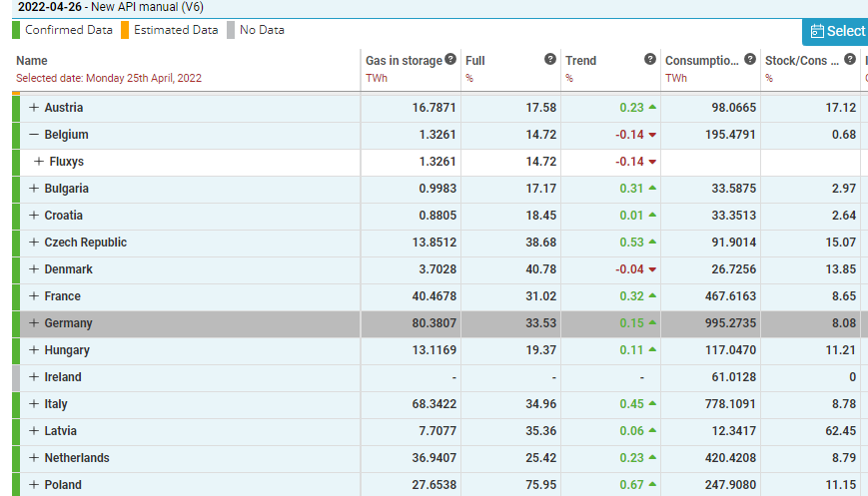This screenshot has width=868, height=496.
Task: Click gray No Data legend swatch
Action: 231,30
